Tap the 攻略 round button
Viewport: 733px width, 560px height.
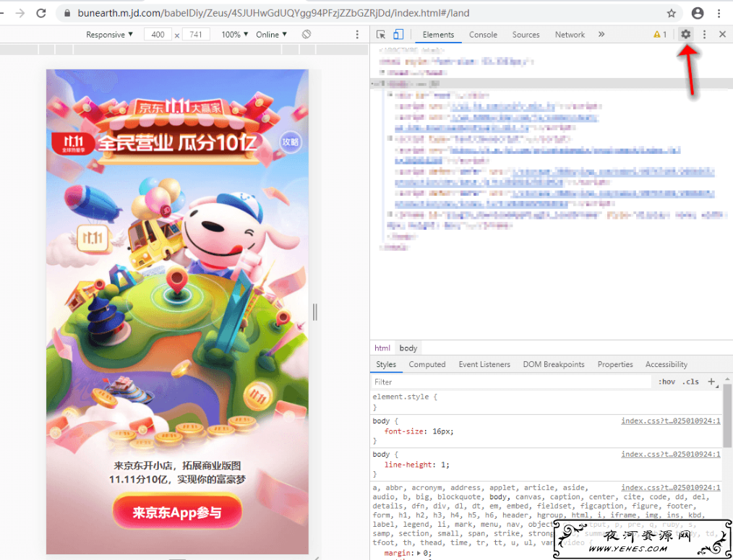coord(291,142)
